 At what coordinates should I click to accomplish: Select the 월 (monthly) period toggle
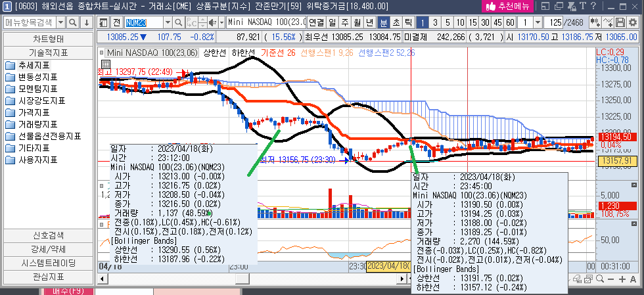(357, 22)
